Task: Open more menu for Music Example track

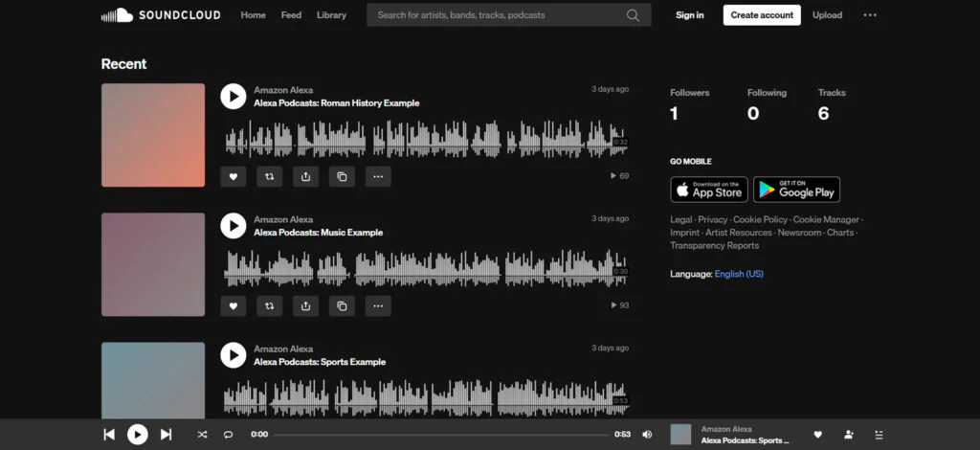Action: (378, 306)
